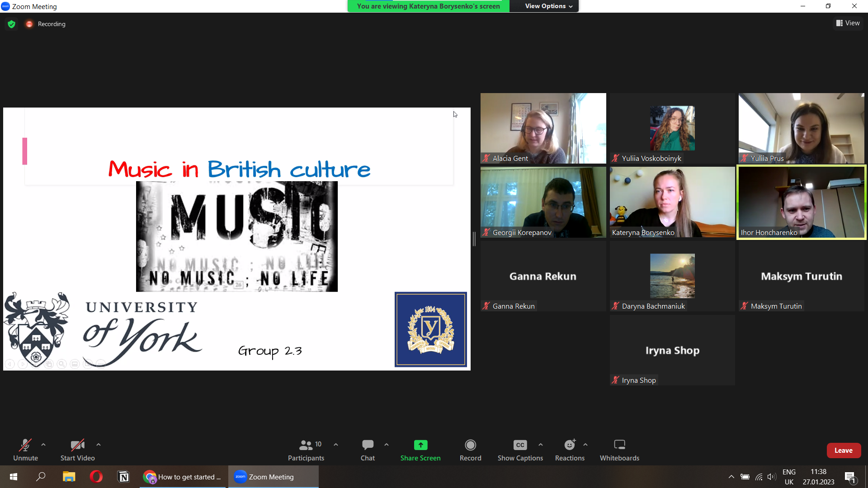Open Opera browser from the taskbar

pos(96,477)
